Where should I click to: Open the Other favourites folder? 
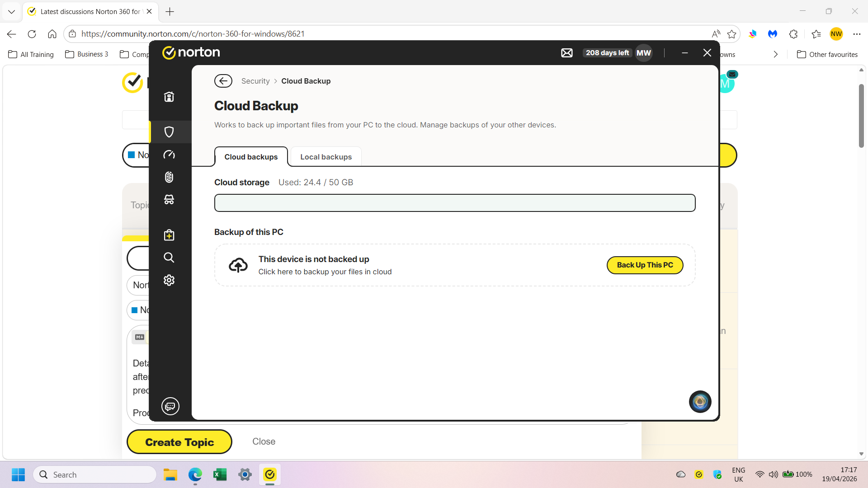(827, 54)
